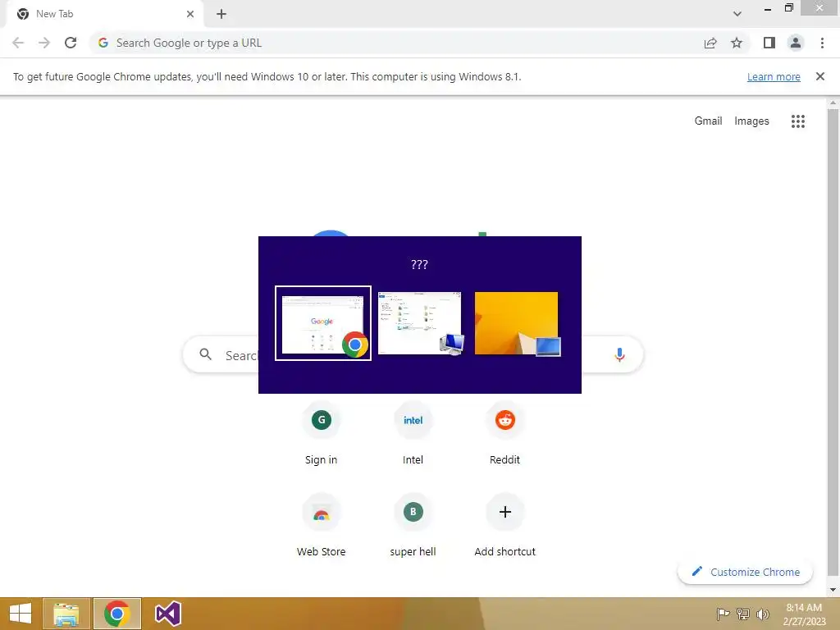This screenshot has width=840, height=630.
Task: Open the Images link
Action: 751,121
